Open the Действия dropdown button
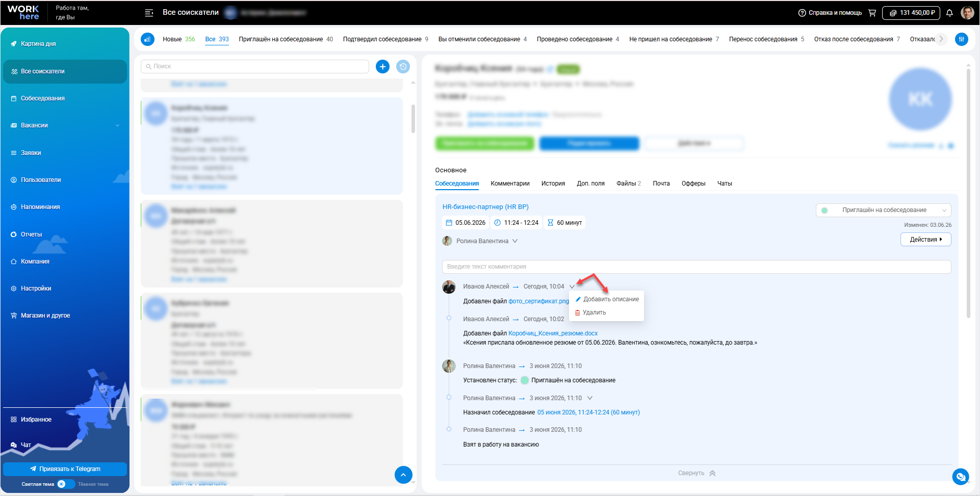The height and width of the screenshot is (496, 980). (x=925, y=240)
